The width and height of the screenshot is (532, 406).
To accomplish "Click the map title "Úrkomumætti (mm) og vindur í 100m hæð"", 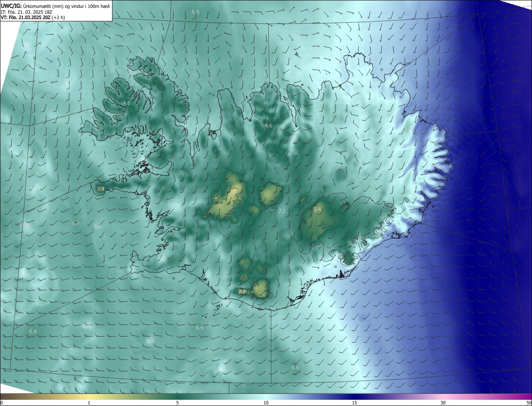I will 66,6.
